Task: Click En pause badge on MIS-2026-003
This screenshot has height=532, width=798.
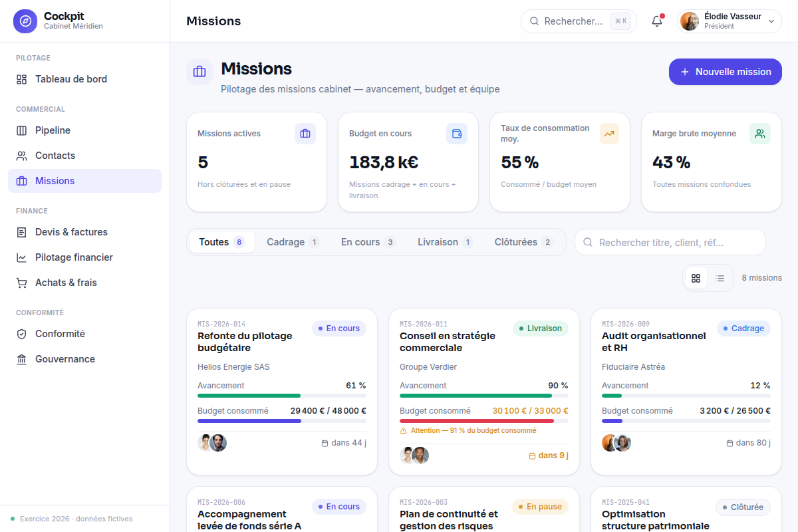Action: pyautogui.click(x=540, y=507)
